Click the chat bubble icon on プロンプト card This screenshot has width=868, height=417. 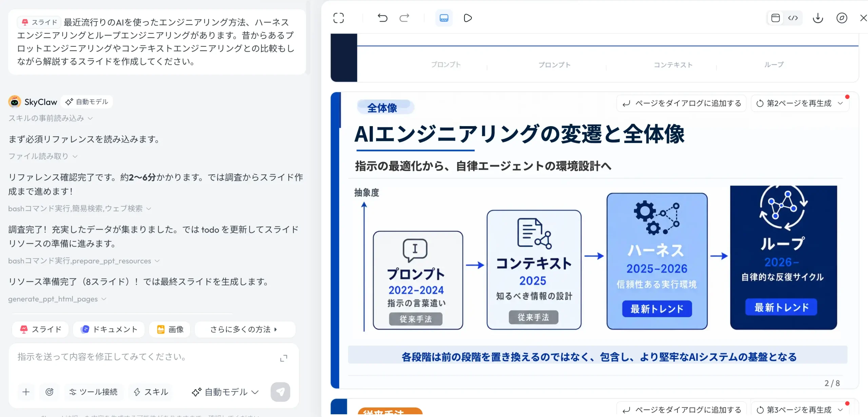pyautogui.click(x=415, y=250)
